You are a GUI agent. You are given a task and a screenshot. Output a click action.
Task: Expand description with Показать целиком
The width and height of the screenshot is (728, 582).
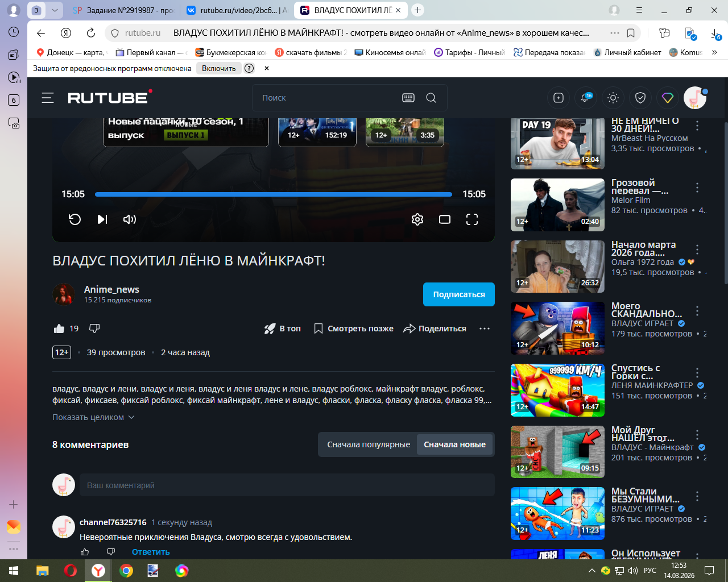coord(93,417)
